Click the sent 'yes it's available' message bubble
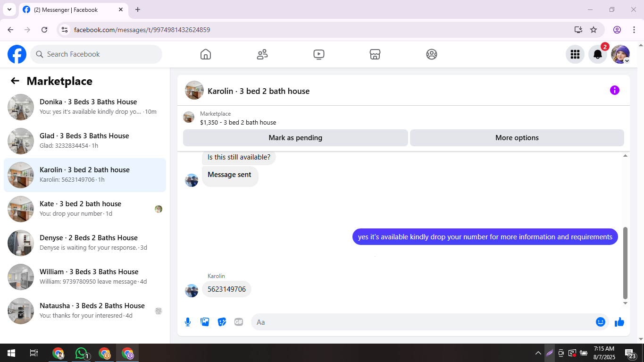 tap(485, 237)
